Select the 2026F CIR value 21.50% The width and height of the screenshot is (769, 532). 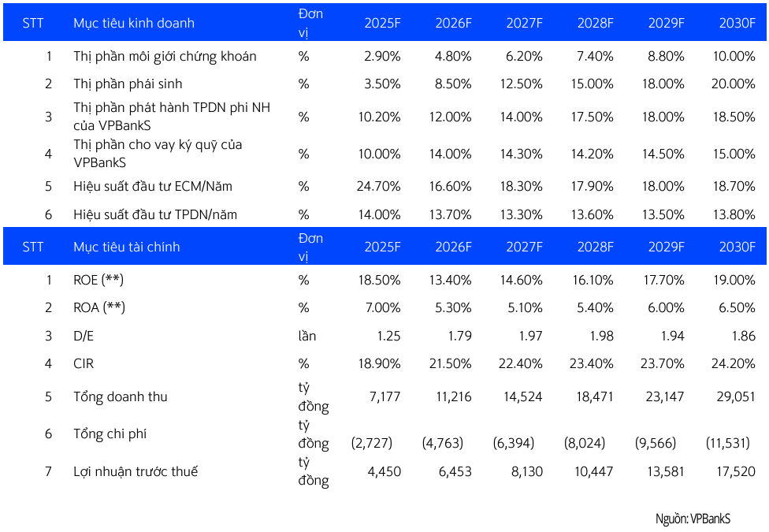(x=449, y=364)
